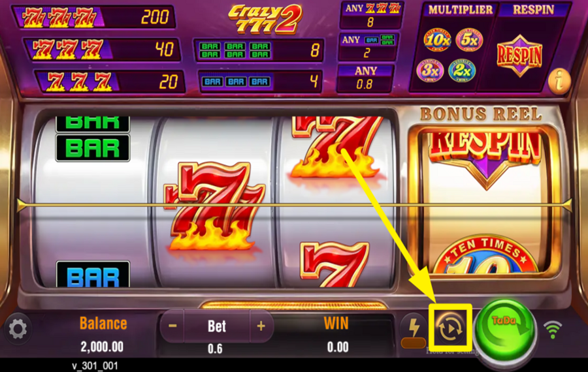Click the MULTIPLIER header tab
The image size is (588, 372).
click(x=461, y=10)
